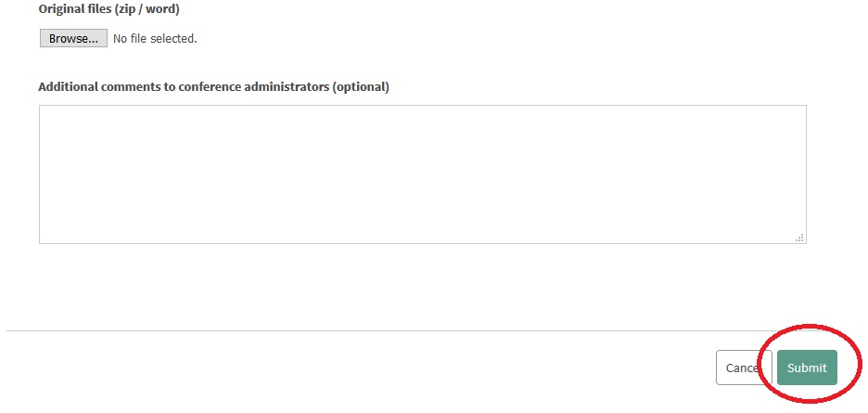Click inside the red-circled Submit button
Viewport: 868px width, 413px height.
[x=807, y=368]
